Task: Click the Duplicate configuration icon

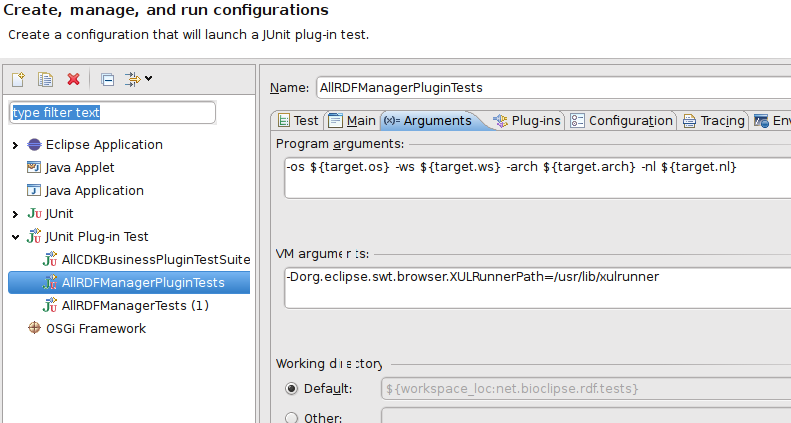Action: 45,79
